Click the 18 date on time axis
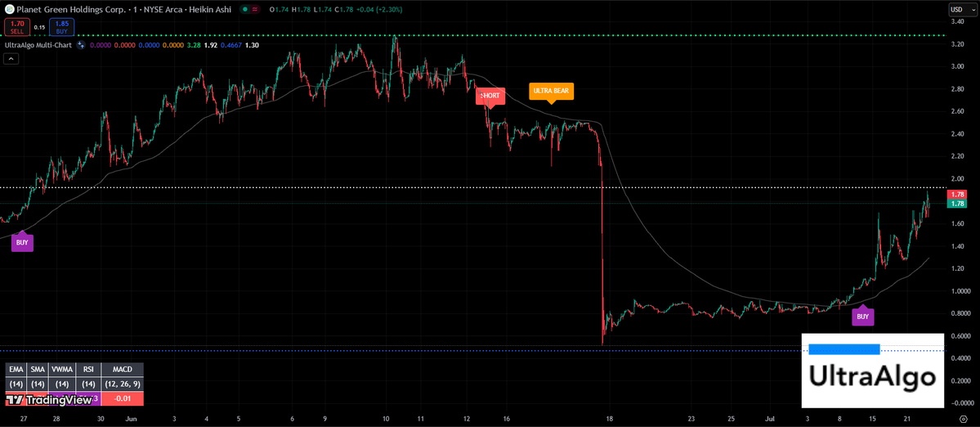This screenshot has width=980, height=427. pyautogui.click(x=610, y=418)
